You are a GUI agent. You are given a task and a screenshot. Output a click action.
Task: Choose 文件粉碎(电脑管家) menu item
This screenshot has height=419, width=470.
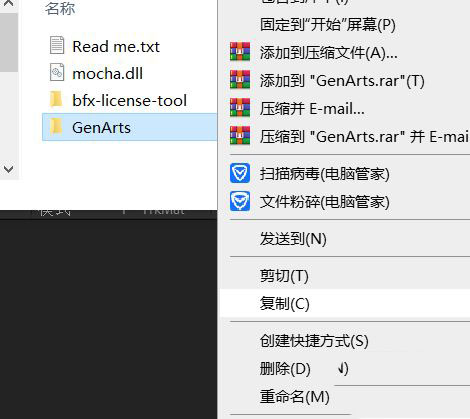(x=345, y=202)
